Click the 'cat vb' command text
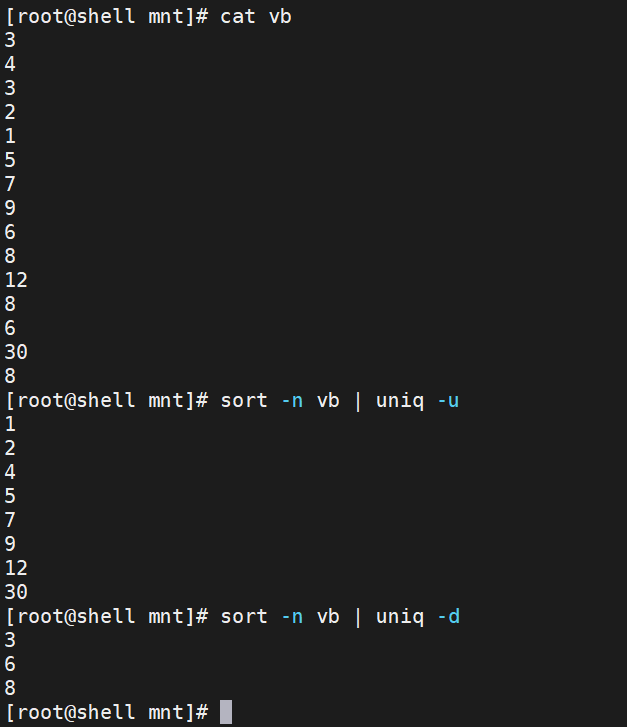 click(256, 17)
